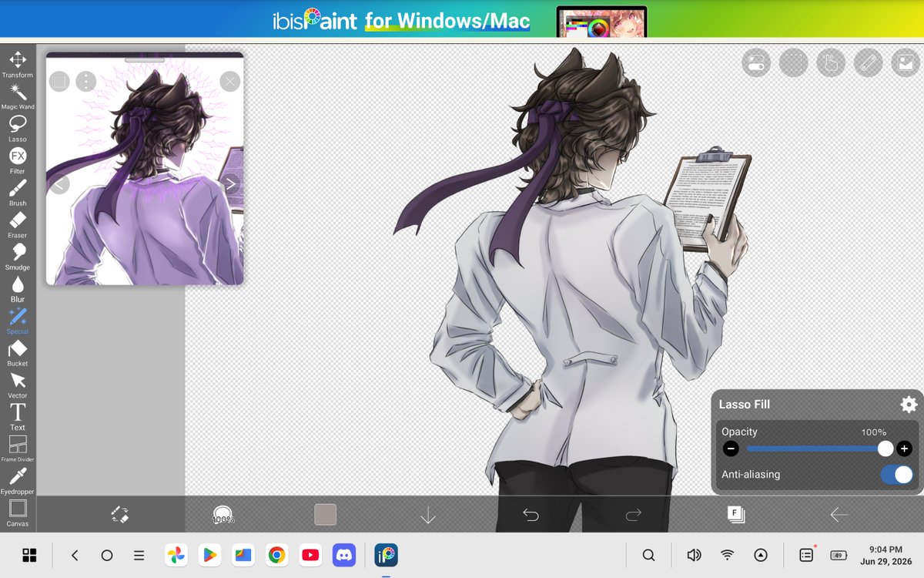Screen dimensions: 924x578
Task: Select the Vector tool
Action: click(18, 385)
